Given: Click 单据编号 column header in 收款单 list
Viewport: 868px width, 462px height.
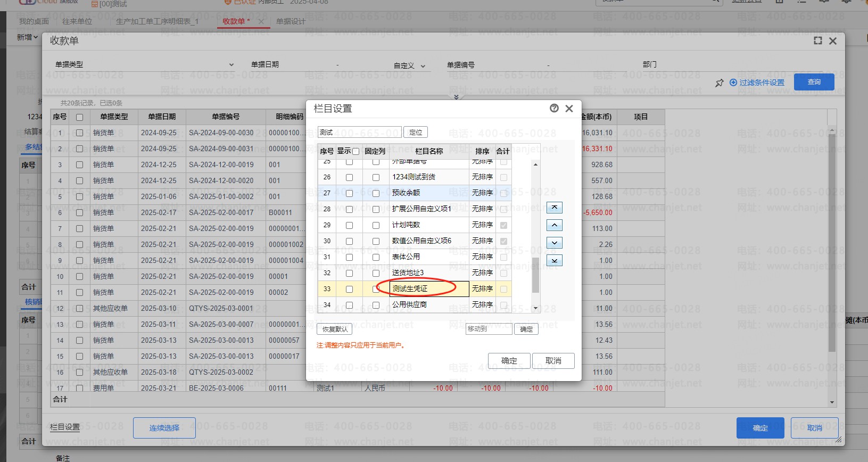Looking at the screenshot, I should (x=226, y=117).
